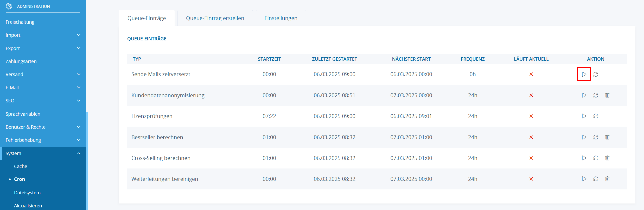Reset the Bestseller berechnen queue entry
Screen dimensions: 644x210
pyautogui.click(x=596, y=137)
